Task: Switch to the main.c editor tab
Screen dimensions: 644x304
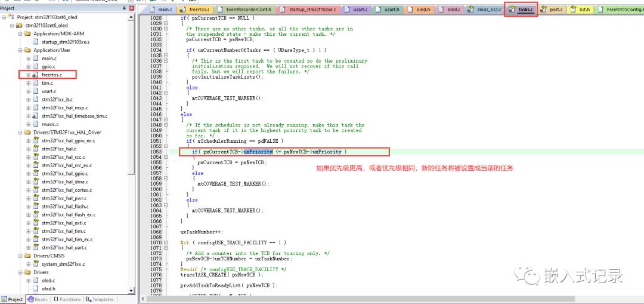Action: click(160, 9)
